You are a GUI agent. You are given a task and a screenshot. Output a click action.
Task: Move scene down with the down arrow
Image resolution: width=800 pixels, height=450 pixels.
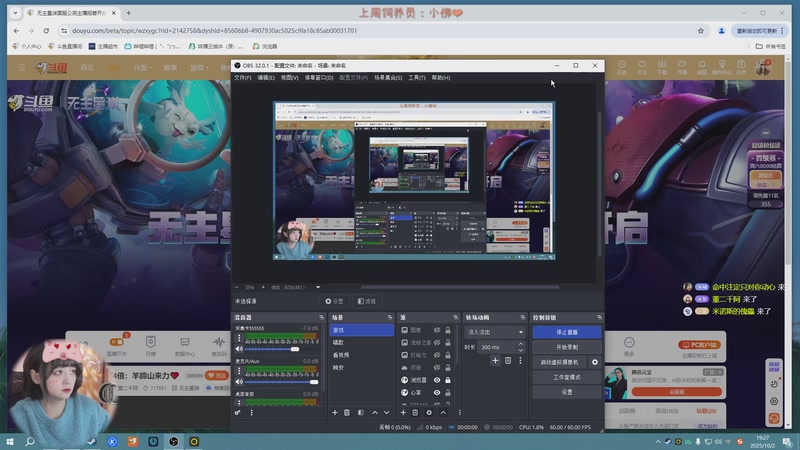[387, 412]
